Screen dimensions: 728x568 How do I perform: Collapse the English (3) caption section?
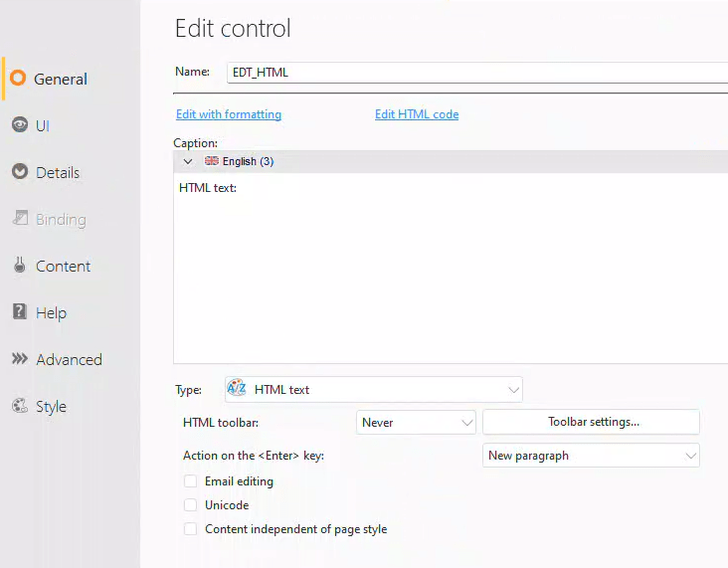pyautogui.click(x=188, y=161)
